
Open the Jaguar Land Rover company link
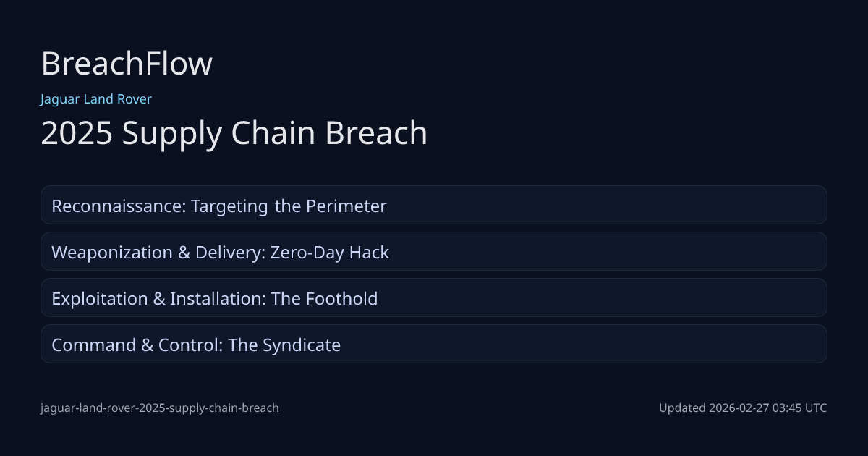click(96, 99)
